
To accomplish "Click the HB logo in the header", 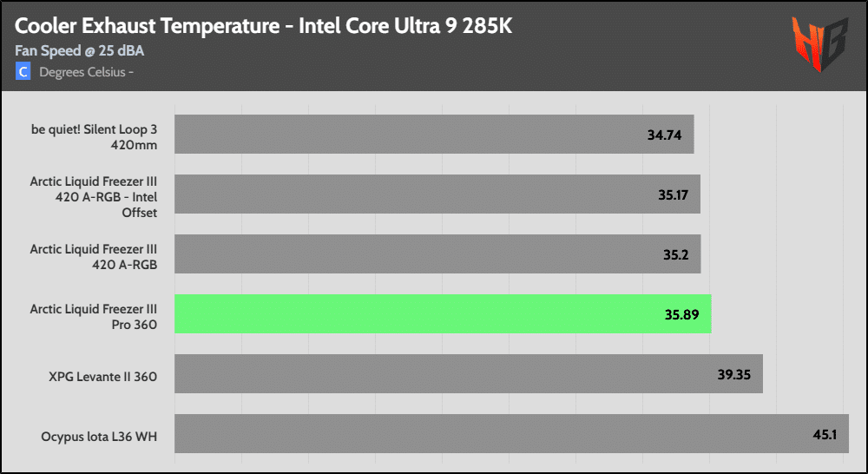I will (819, 44).
